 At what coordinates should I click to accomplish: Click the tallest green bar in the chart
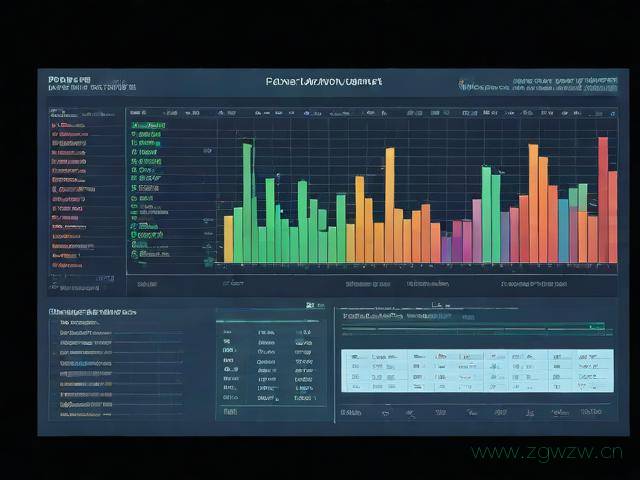(x=247, y=202)
